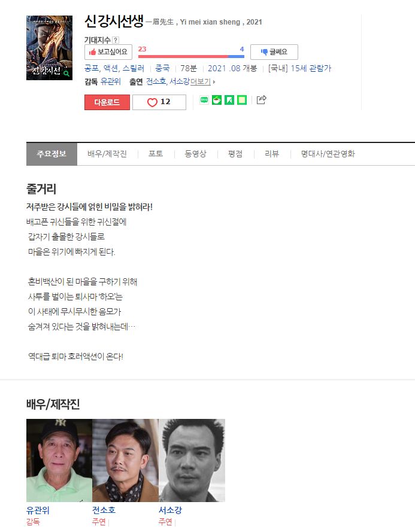Share to Naver Blog via blog icon
The image size is (415, 532).
click(204, 100)
